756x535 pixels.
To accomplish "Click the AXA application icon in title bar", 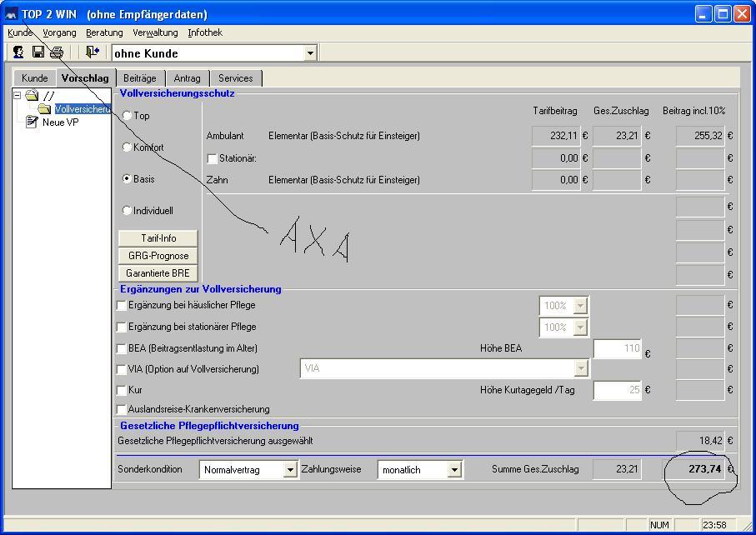I will [x=12, y=14].
